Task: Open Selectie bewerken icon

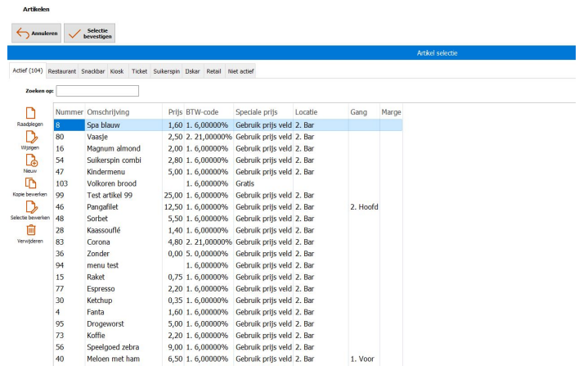Action: 30,207
